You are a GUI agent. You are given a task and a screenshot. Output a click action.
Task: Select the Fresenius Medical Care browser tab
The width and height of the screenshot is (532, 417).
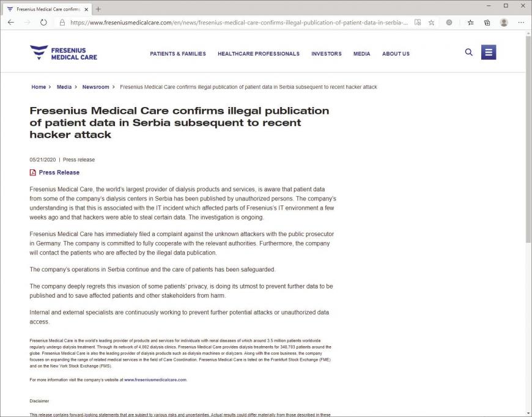(48, 10)
